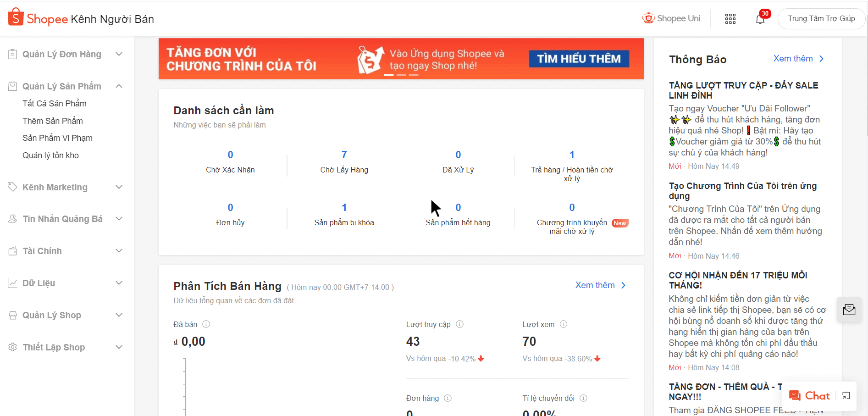Click the info icon beside Lượt truy cập
Viewport: 868px width, 416px height.
tap(460, 324)
